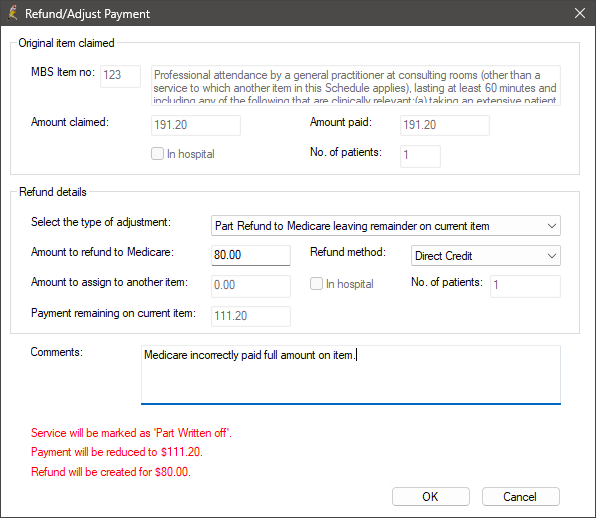Viewport: 596px width, 518px height.
Task: Expand the Refund method Direct Credit dropdown
Action: click(x=486, y=256)
